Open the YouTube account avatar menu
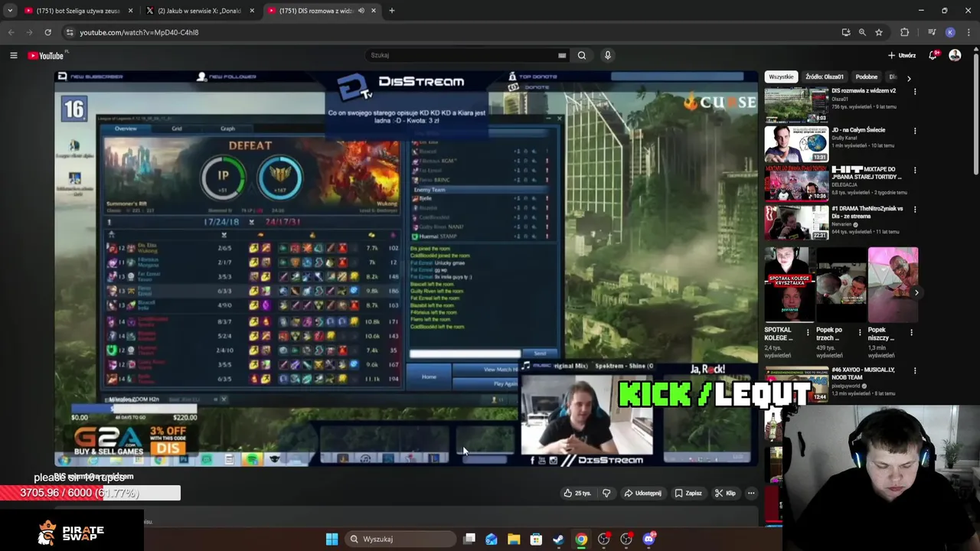The height and width of the screenshot is (551, 980). [x=955, y=55]
